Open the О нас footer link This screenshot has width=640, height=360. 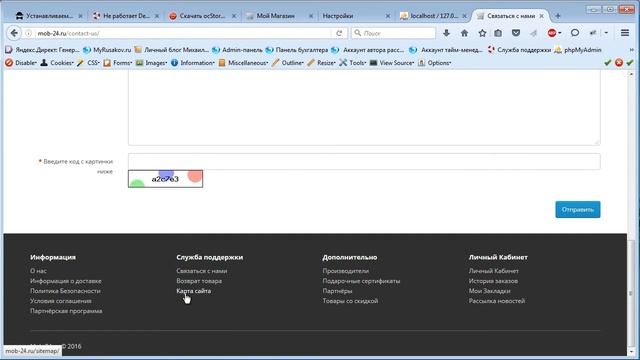pyautogui.click(x=38, y=271)
